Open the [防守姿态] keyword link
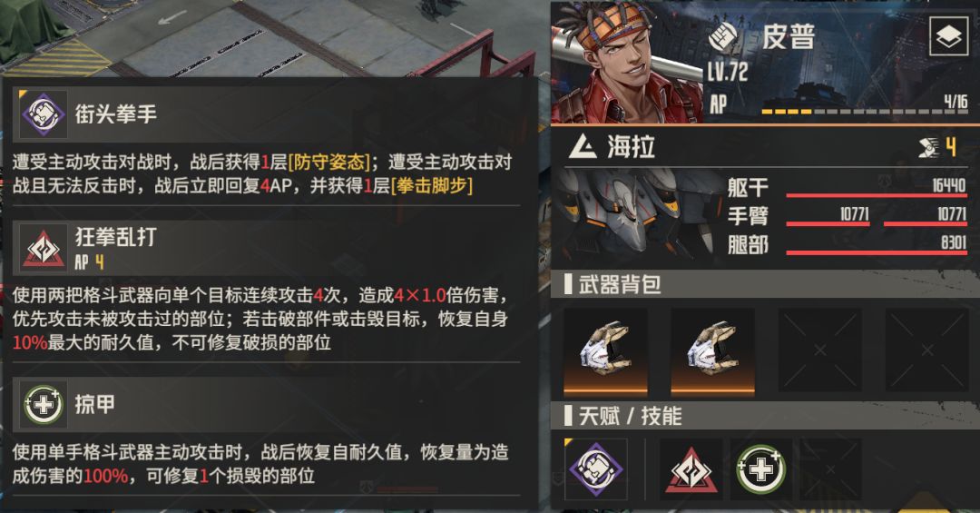The image size is (980, 513). pyautogui.click(x=328, y=162)
